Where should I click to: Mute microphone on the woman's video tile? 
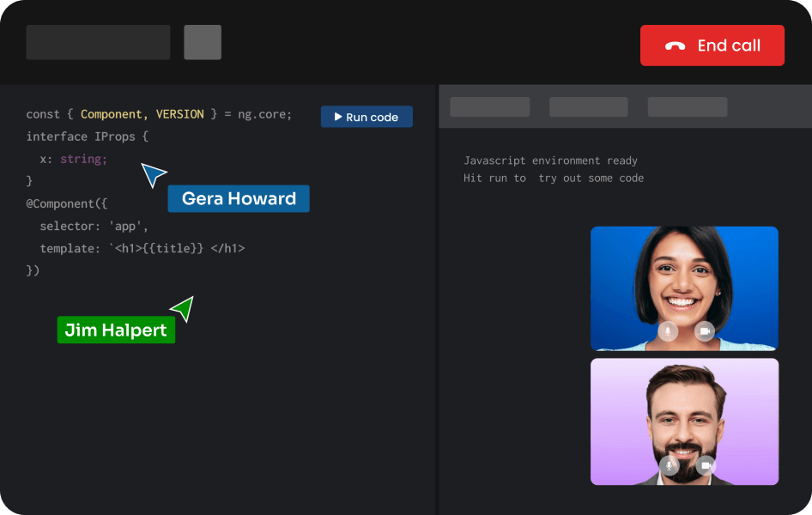pyautogui.click(x=668, y=330)
